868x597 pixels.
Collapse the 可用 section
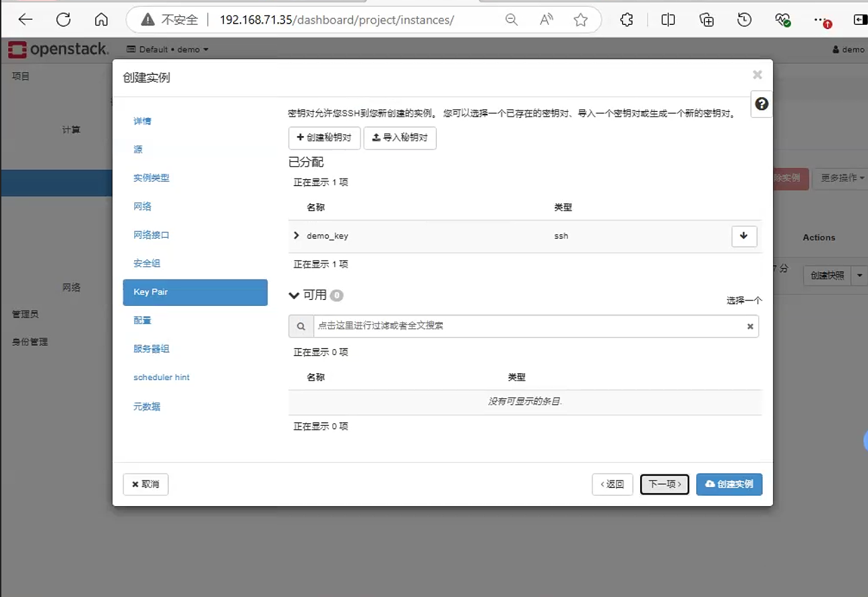(294, 295)
